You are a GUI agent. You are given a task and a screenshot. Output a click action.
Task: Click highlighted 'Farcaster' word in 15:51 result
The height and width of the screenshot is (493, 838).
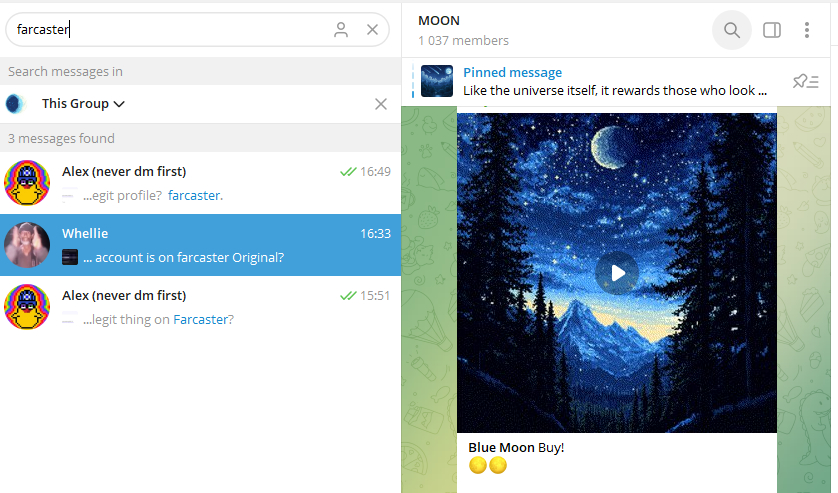click(x=200, y=320)
